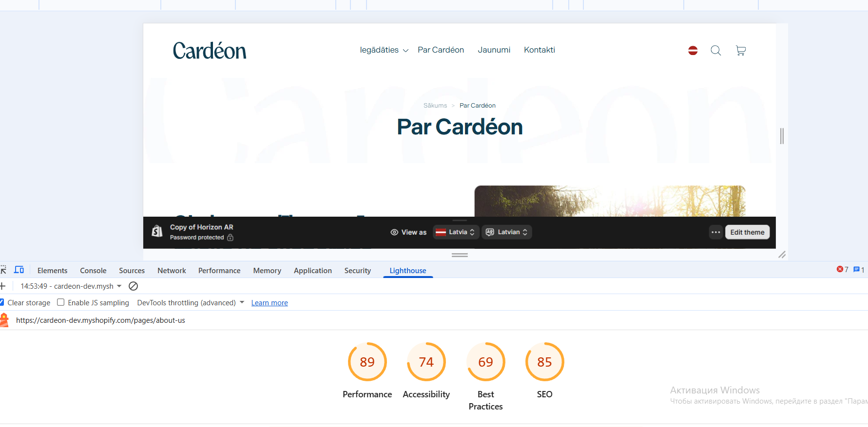Click the three-dots more options button
Screen dimensions: 868x427
point(715,232)
